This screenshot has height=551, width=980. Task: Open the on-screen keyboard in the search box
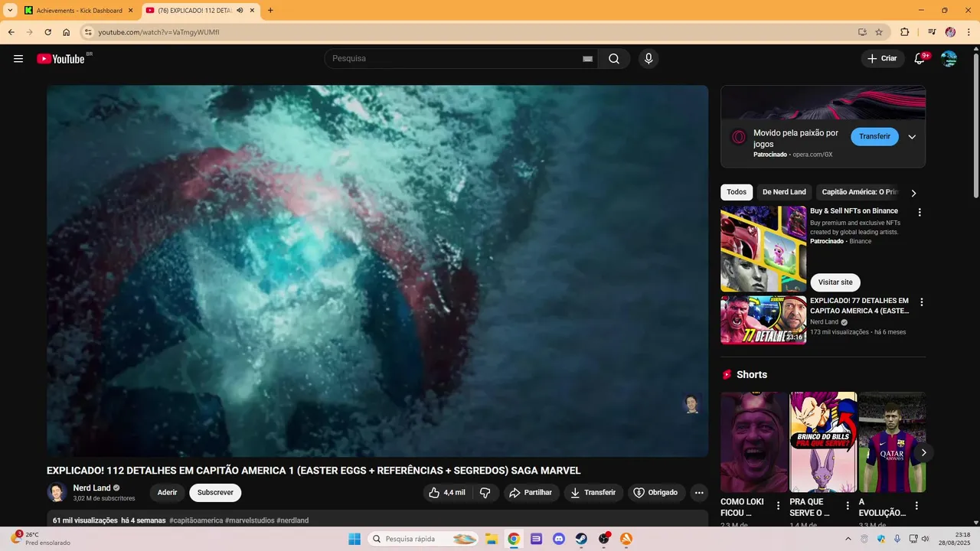pos(588,59)
